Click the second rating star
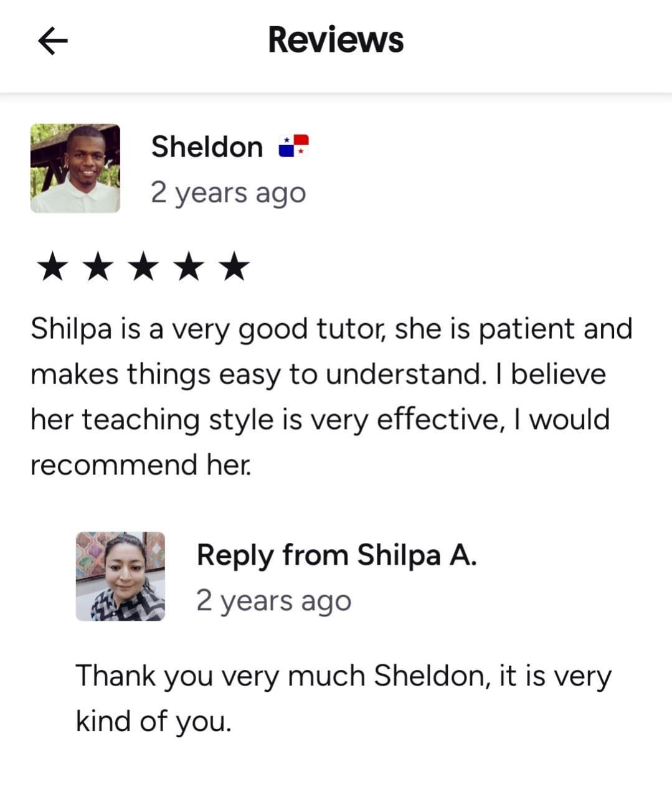The height and width of the screenshot is (797, 672). coord(97,266)
